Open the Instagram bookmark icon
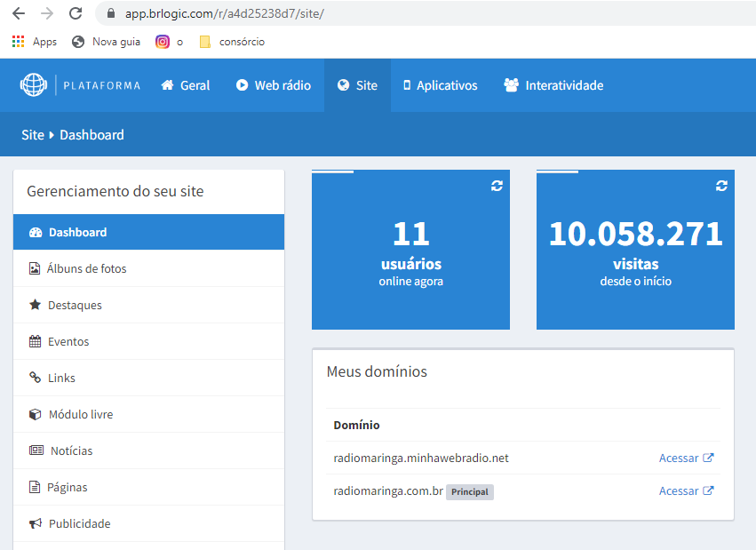This screenshot has width=756, height=550. click(x=163, y=42)
